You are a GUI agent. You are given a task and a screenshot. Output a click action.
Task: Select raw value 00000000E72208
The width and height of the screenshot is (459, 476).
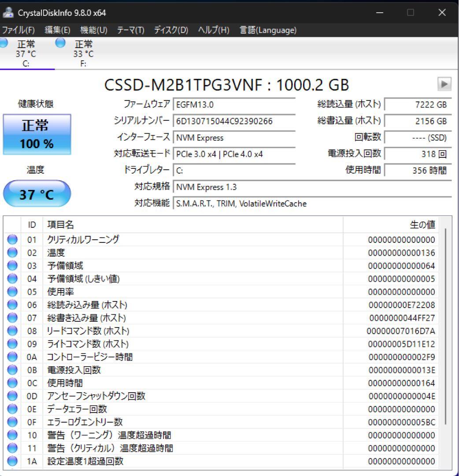402,305
